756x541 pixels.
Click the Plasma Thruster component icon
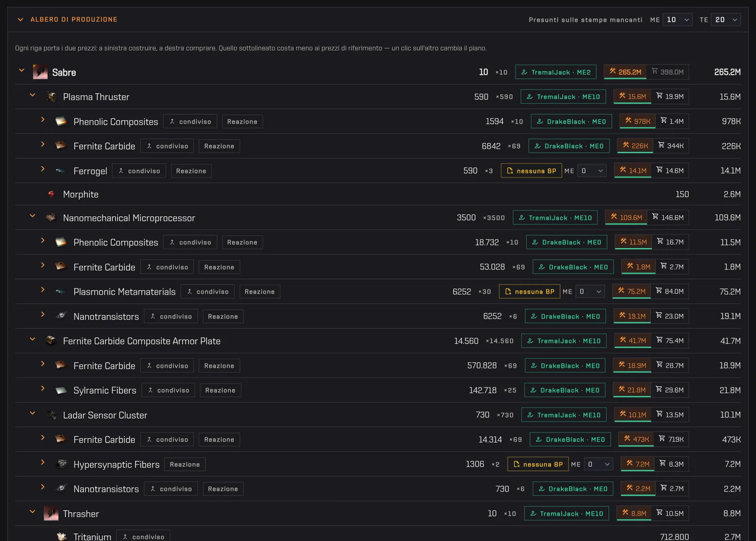tap(51, 97)
